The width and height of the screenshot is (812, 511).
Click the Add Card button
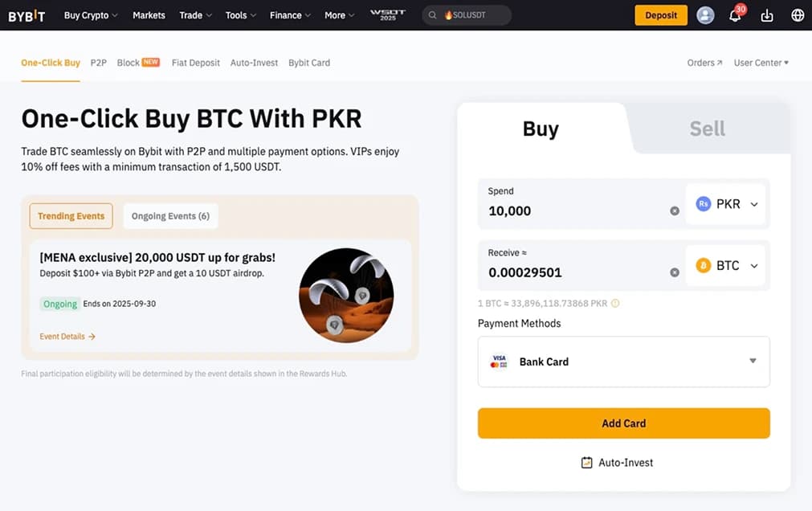(623, 423)
